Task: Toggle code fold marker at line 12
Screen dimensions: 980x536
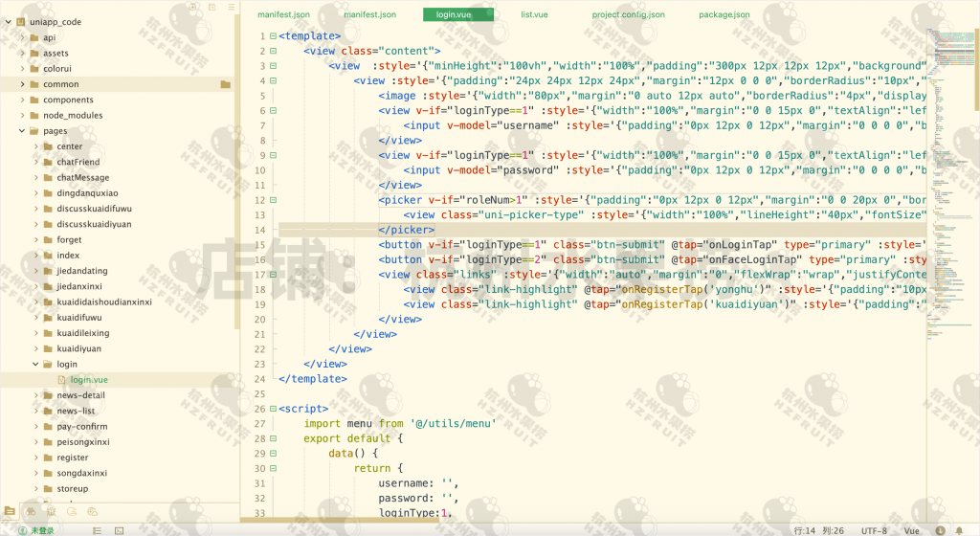Action: click(x=273, y=200)
